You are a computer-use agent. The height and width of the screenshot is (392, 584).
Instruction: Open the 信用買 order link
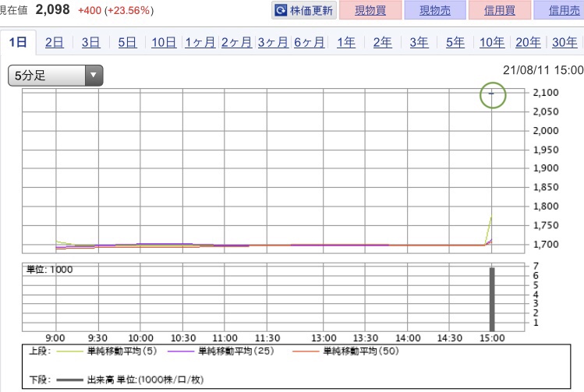tap(500, 10)
